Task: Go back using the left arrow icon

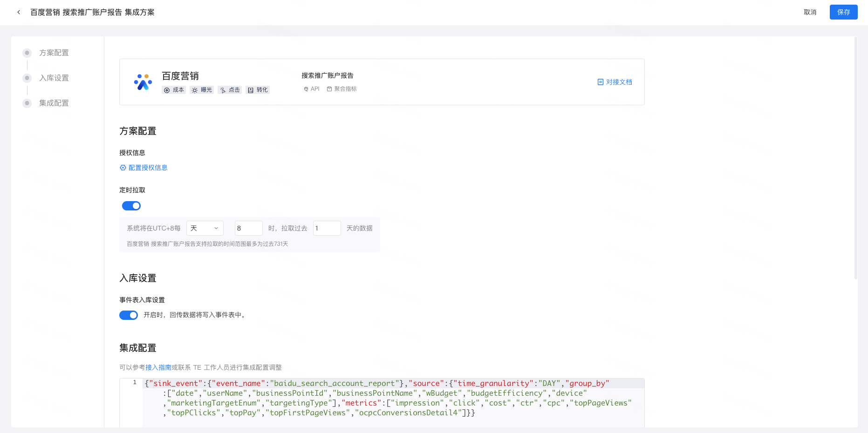Action: coord(19,12)
